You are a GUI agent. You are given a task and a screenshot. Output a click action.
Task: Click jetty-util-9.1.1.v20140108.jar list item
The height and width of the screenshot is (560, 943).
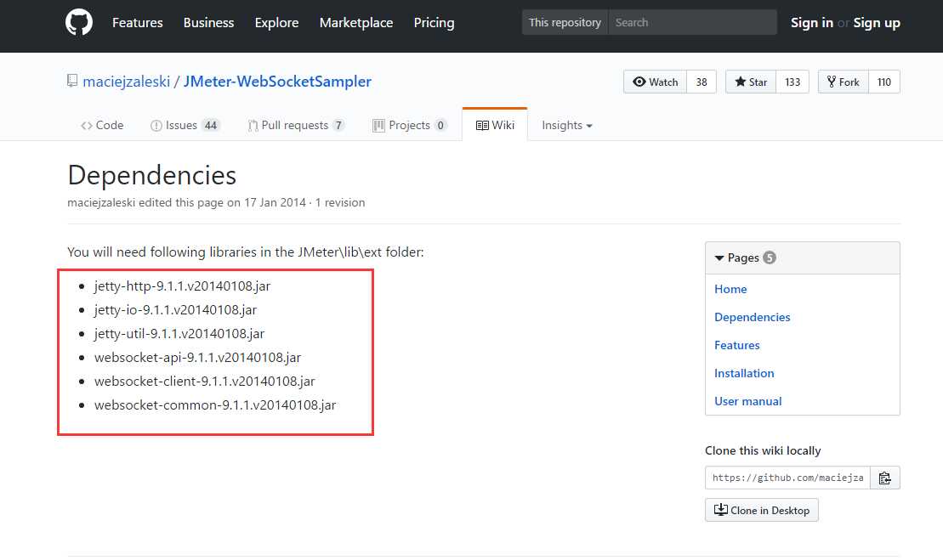point(179,333)
